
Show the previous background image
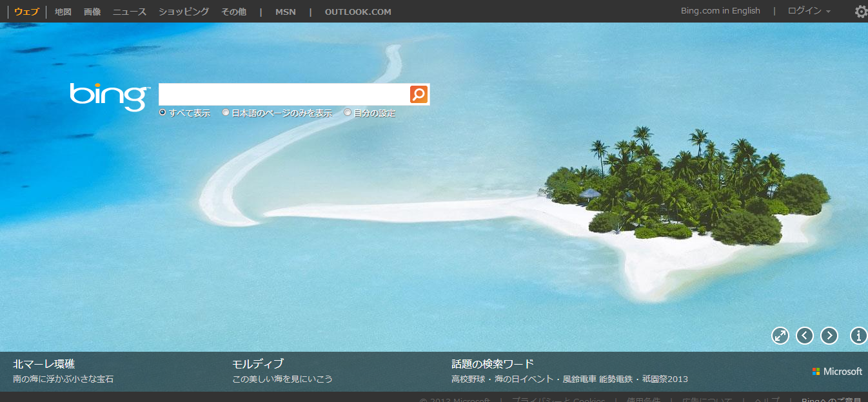[805, 336]
